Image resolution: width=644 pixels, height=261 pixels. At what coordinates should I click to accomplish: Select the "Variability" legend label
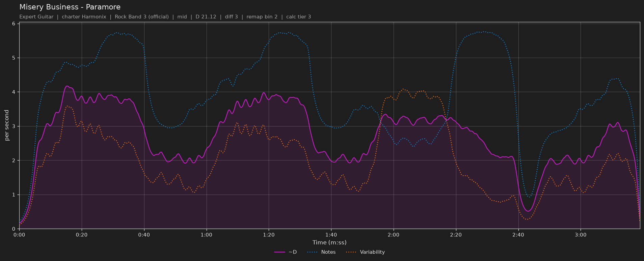372,252
